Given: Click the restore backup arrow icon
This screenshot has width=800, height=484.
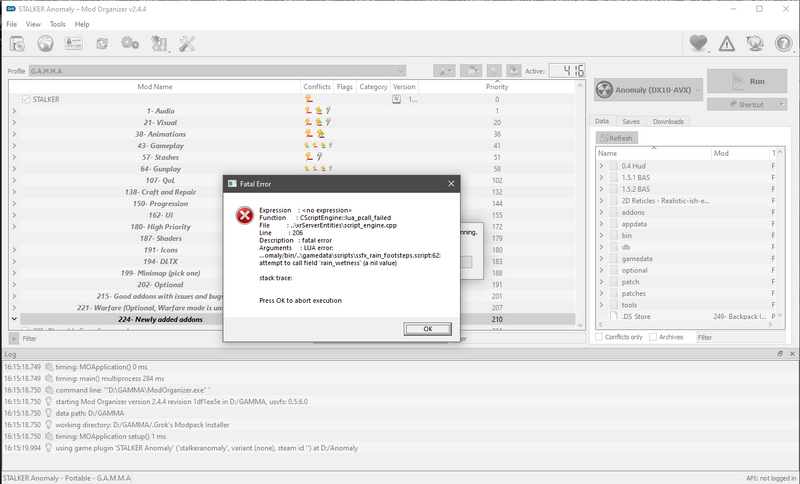Looking at the screenshot, I should pos(494,71).
